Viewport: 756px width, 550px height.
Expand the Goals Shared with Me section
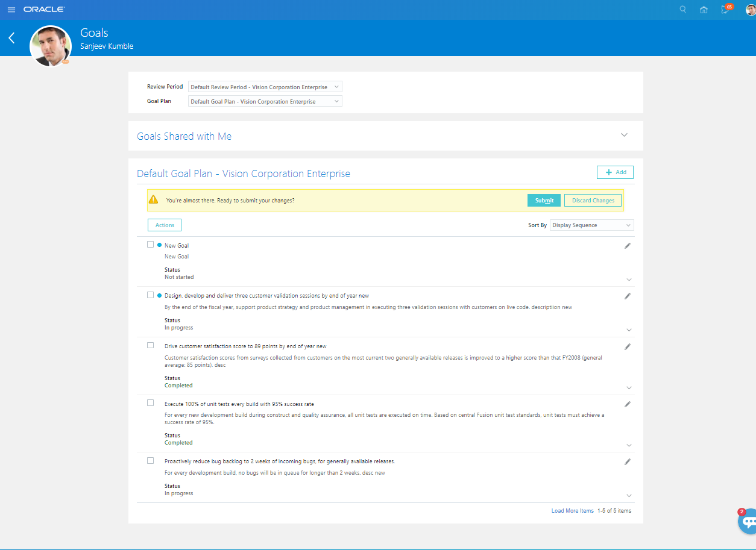625,135
